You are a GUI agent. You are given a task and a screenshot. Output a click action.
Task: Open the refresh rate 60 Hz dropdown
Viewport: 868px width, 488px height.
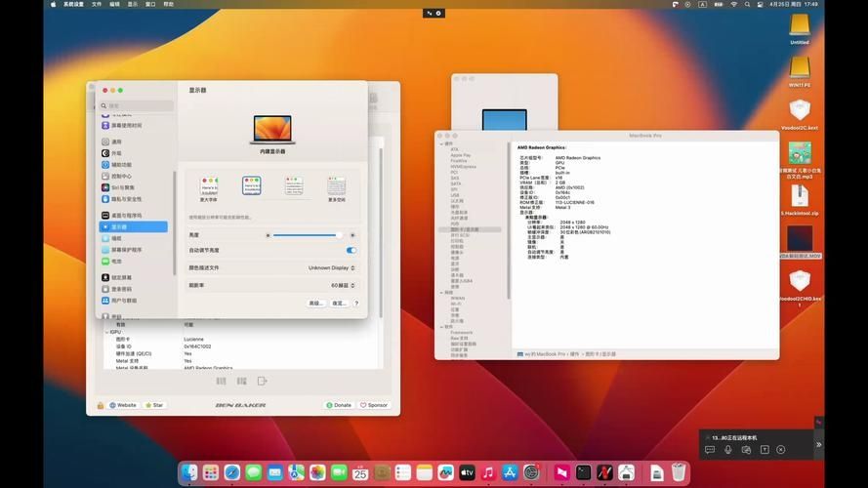tap(343, 286)
